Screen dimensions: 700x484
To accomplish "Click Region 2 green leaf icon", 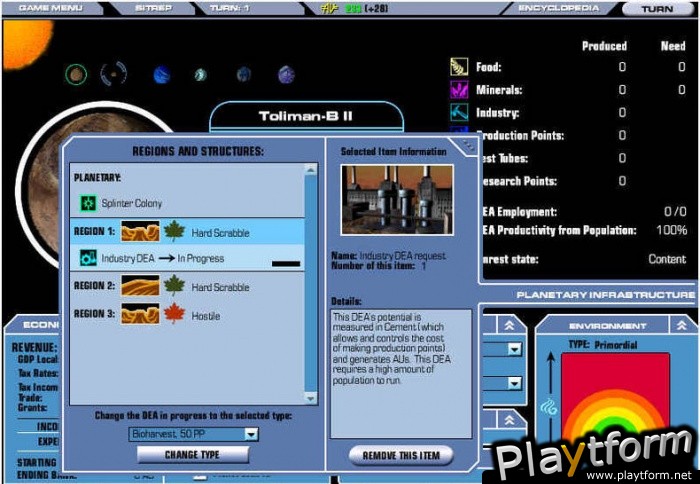I will coord(174,286).
